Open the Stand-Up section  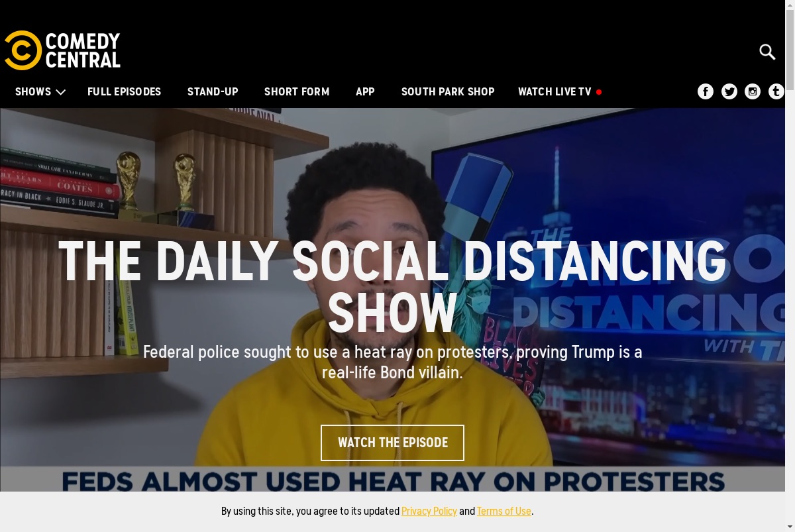tap(213, 91)
